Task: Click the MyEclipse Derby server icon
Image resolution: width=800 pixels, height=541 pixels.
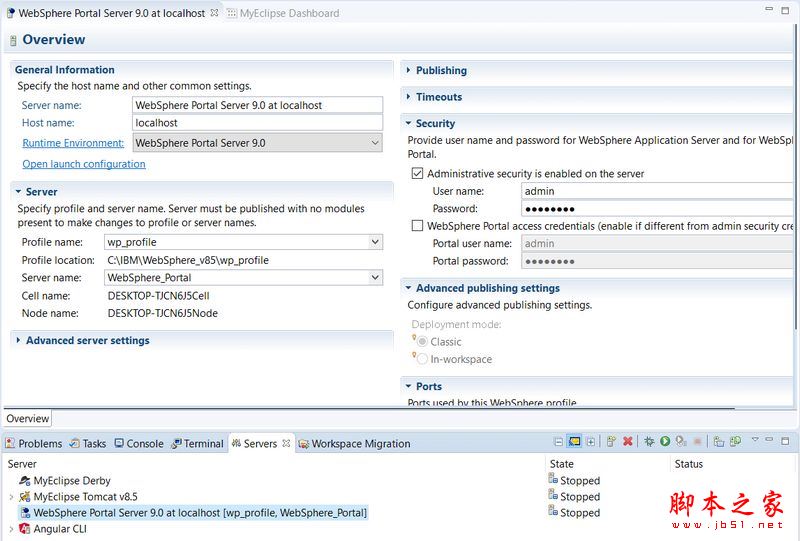Action: click(x=24, y=480)
